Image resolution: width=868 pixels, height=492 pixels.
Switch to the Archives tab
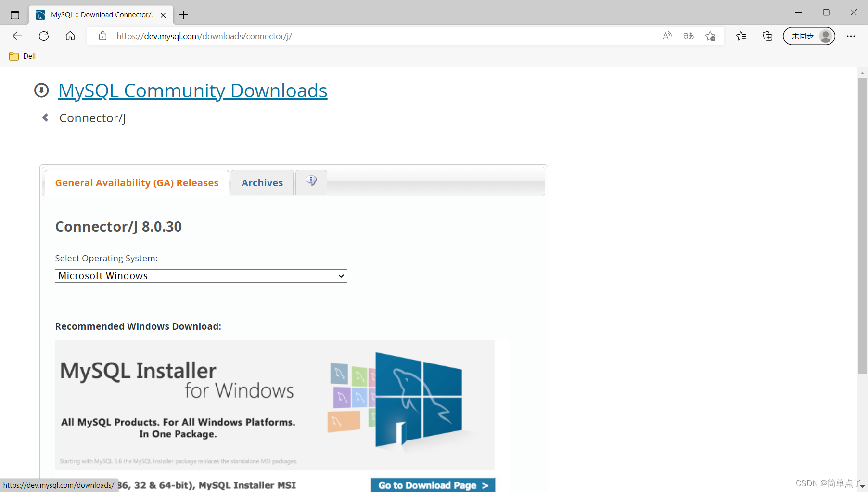coord(262,183)
